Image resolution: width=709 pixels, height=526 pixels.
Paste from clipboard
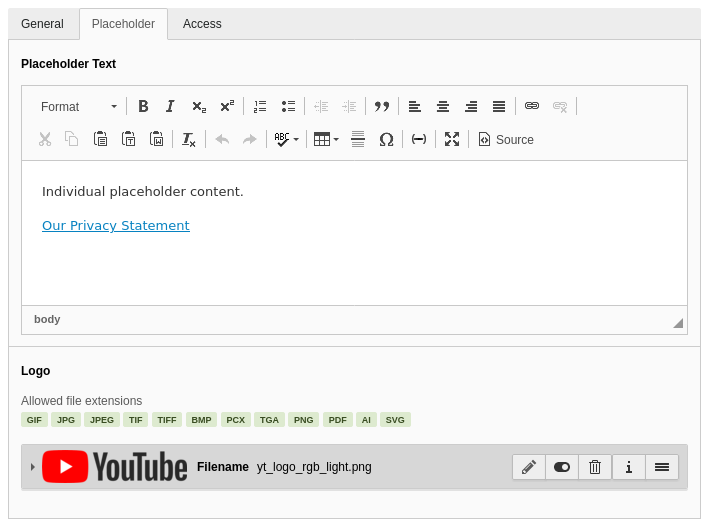[x=100, y=139]
